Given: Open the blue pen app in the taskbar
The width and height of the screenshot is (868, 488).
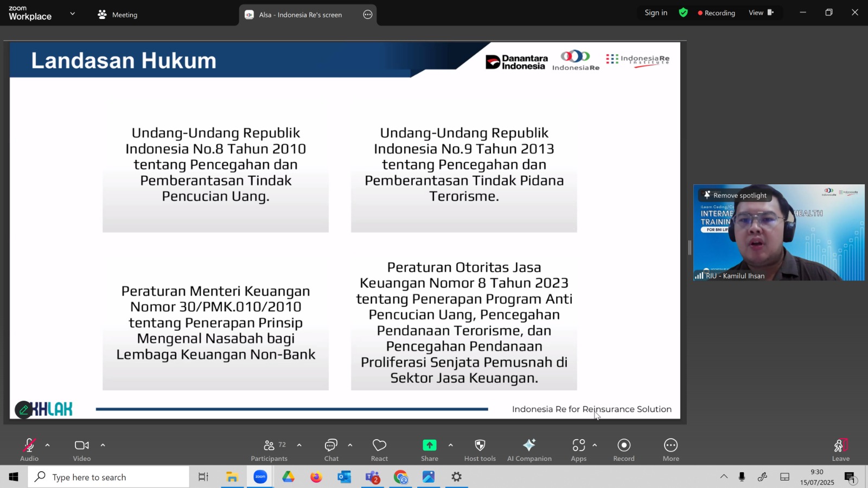Looking at the screenshot, I should [x=429, y=477].
